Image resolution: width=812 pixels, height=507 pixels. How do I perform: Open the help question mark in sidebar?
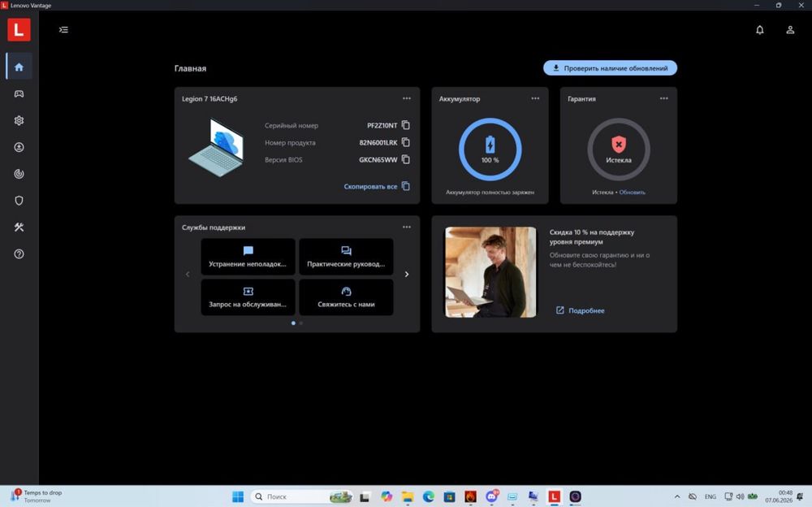pyautogui.click(x=19, y=254)
